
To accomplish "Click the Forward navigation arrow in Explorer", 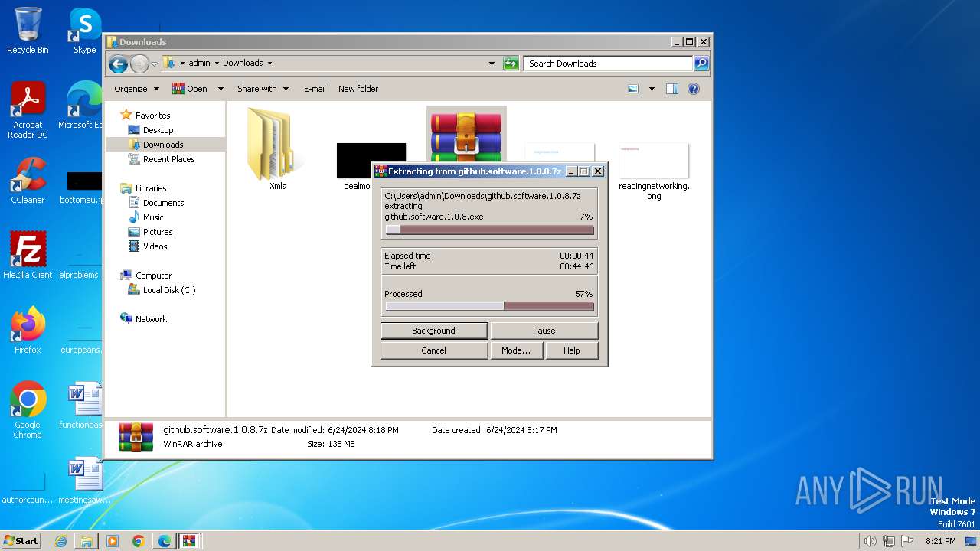I will pos(139,64).
